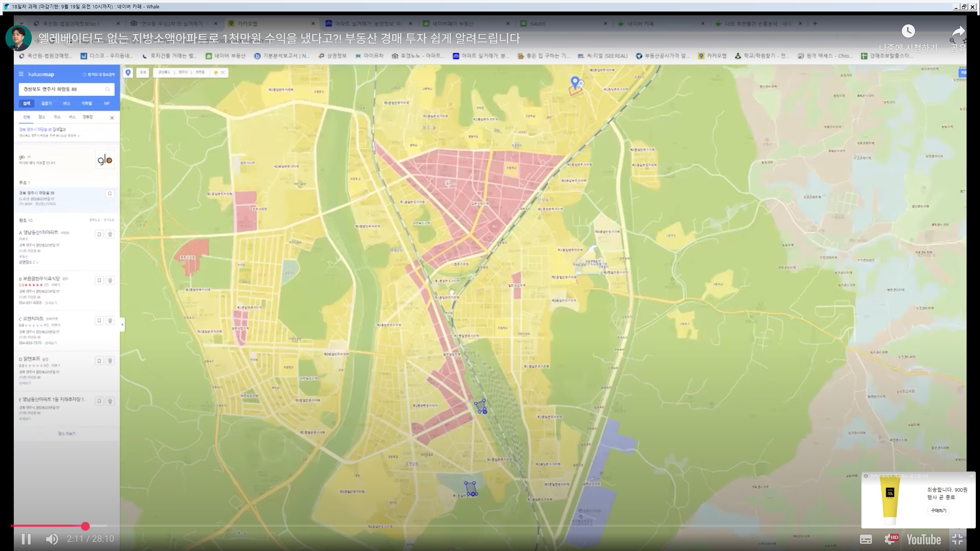Click the share arrow icon
Viewport: 980px width, 551px height.
point(958,31)
